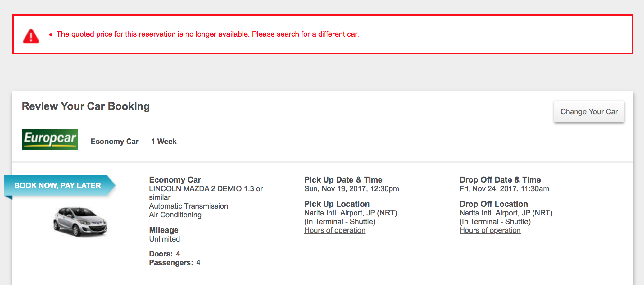The height and width of the screenshot is (285, 644).
Task: Click the 1 Week rental duration label
Action: pos(164,142)
